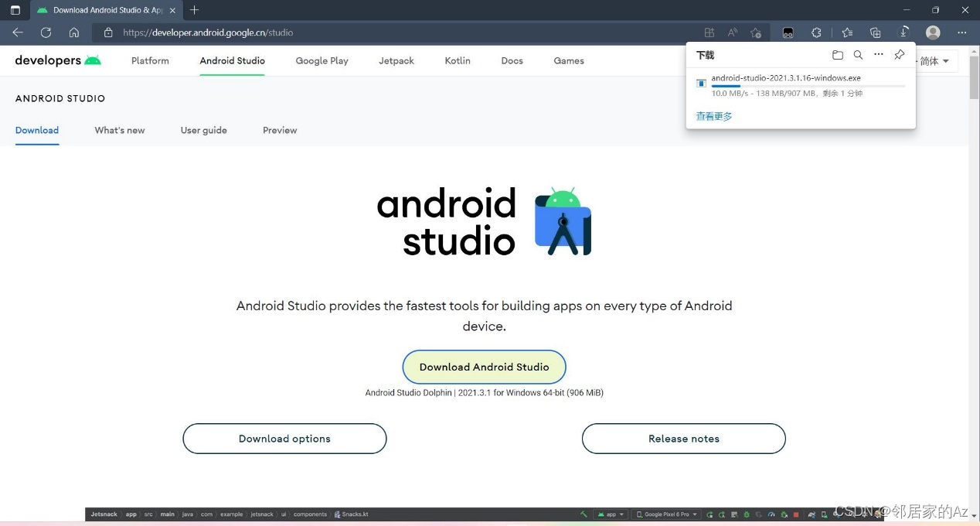This screenshot has height=526, width=980.
Task: Click the download progress bar
Action: click(x=808, y=86)
